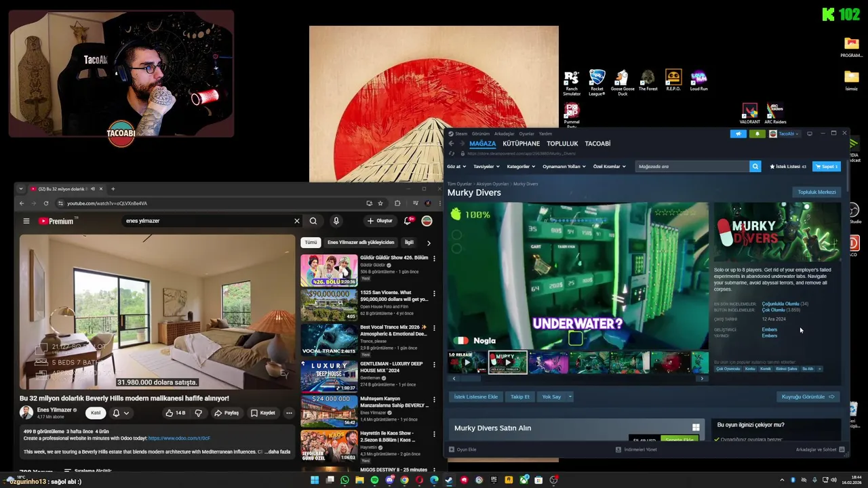This screenshot has width=868, height=488.
Task: Click Kuyruğu Görüntüle button
Action: pyautogui.click(x=808, y=396)
